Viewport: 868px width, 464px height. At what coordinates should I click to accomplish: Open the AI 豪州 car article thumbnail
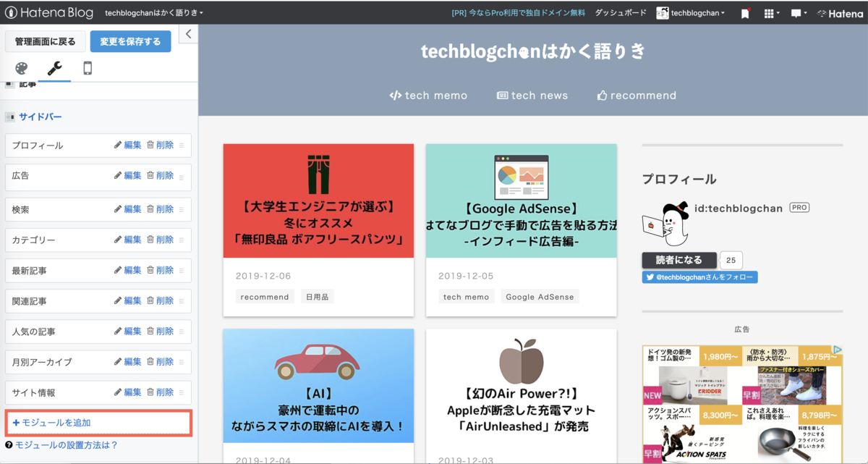pyautogui.click(x=318, y=386)
